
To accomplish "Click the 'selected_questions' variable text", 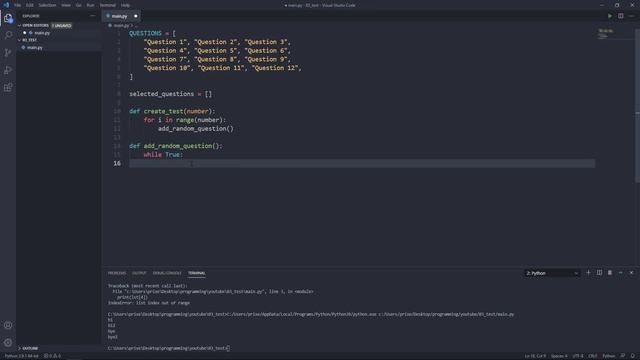I will [162, 94].
